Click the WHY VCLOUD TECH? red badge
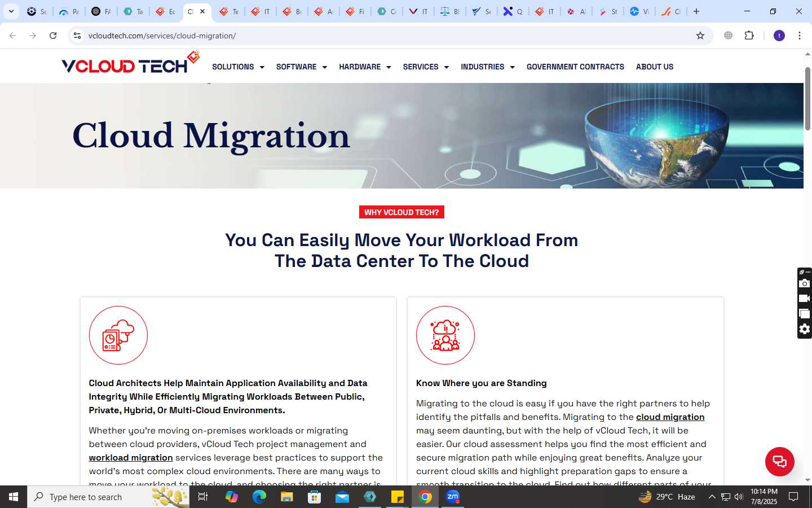812x508 pixels. pyautogui.click(x=401, y=212)
